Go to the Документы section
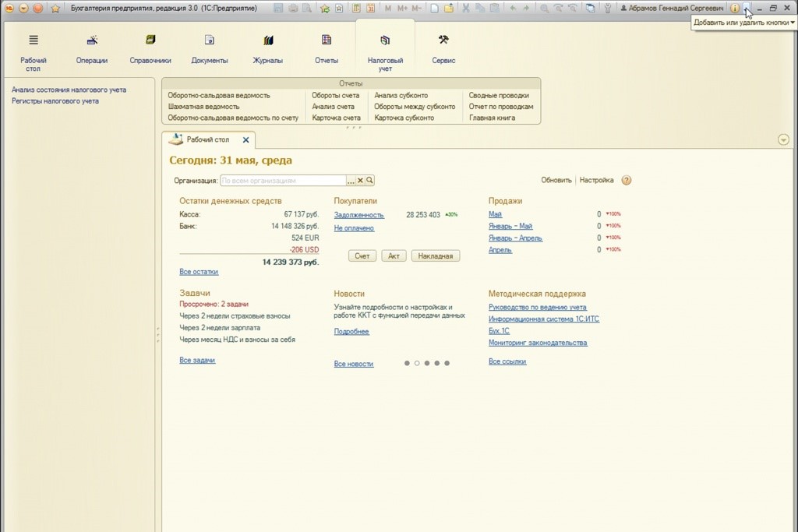 209,48
